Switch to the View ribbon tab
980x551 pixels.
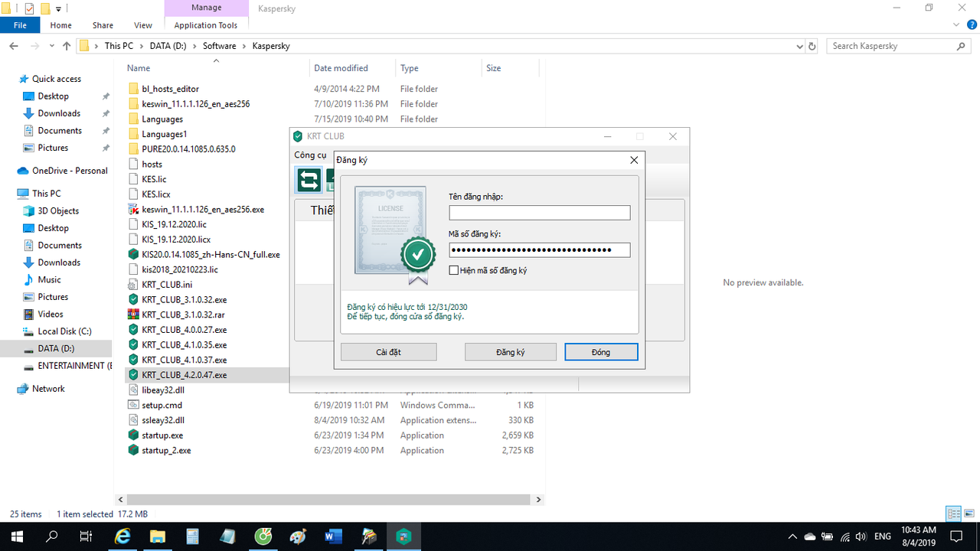pyautogui.click(x=142, y=24)
